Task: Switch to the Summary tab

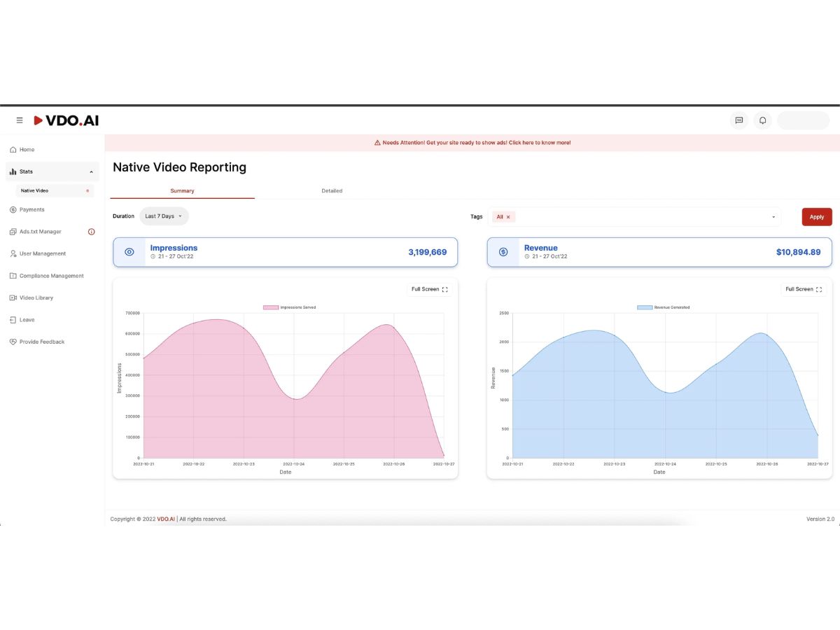Action: (x=183, y=191)
